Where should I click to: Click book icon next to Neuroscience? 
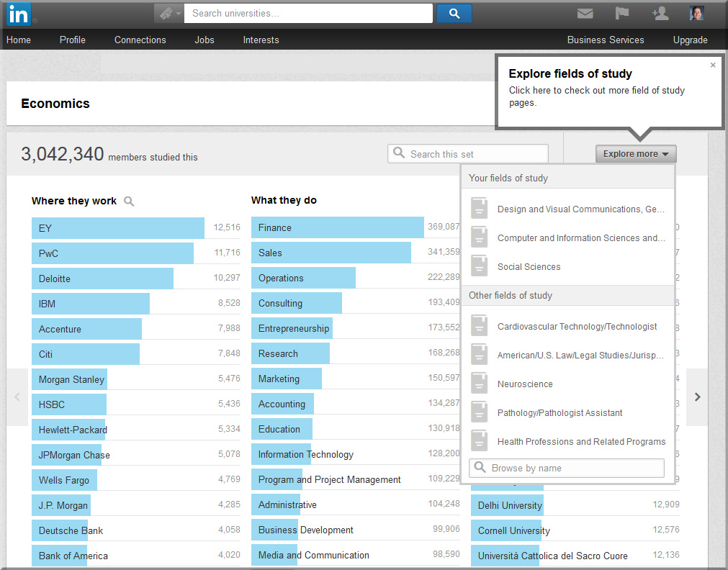(x=479, y=383)
